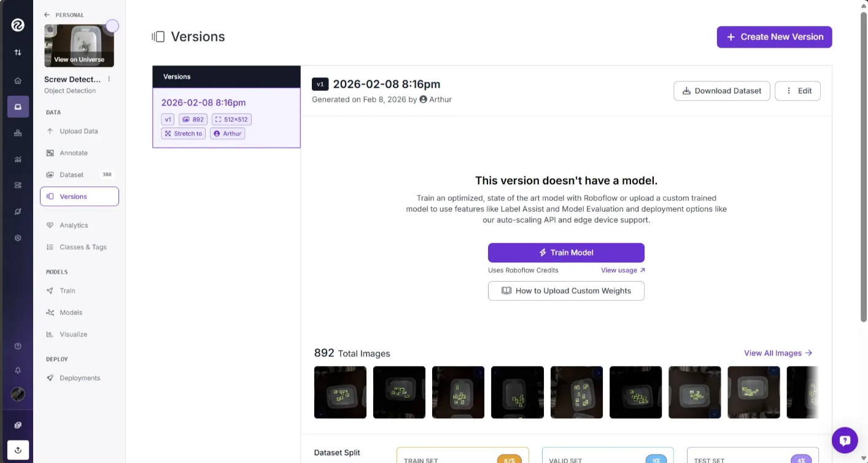Download the dataset
Screen dimensions: 868x463
pyautogui.click(x=721, y=91)
